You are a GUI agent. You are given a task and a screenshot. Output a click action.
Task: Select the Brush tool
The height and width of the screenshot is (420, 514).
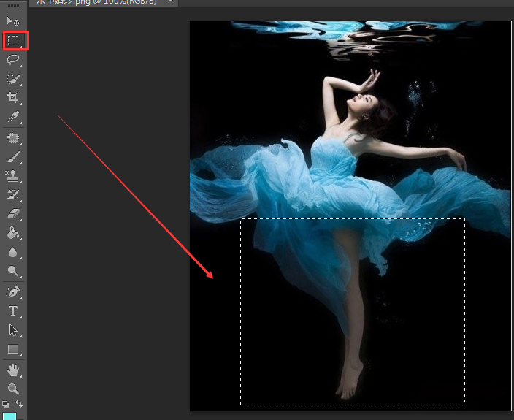[13, 157]
